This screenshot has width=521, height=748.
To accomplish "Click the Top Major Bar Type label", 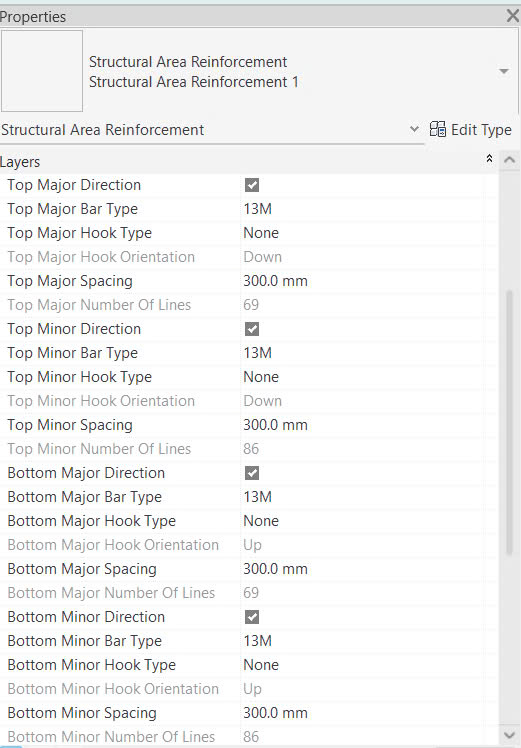I will click(x=73, y=209).
